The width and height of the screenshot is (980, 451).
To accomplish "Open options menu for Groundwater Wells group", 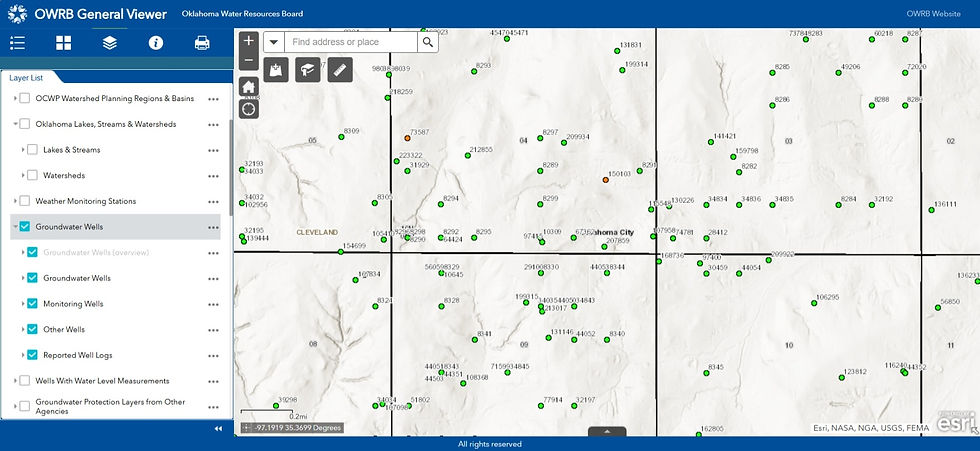I will [214, 227].
